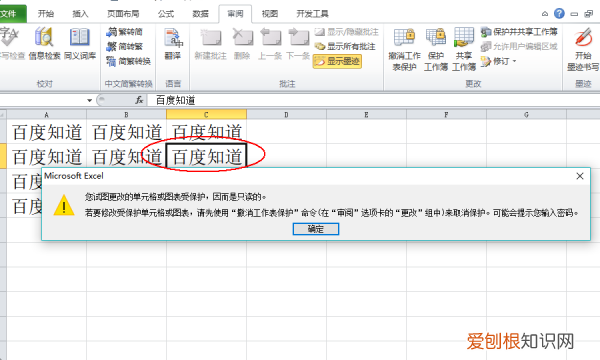The height and width of the screenshot is (360, 600).
Task: Open Excel Help question mark icon
Action: pyautogui.click(x=559, y=14)
